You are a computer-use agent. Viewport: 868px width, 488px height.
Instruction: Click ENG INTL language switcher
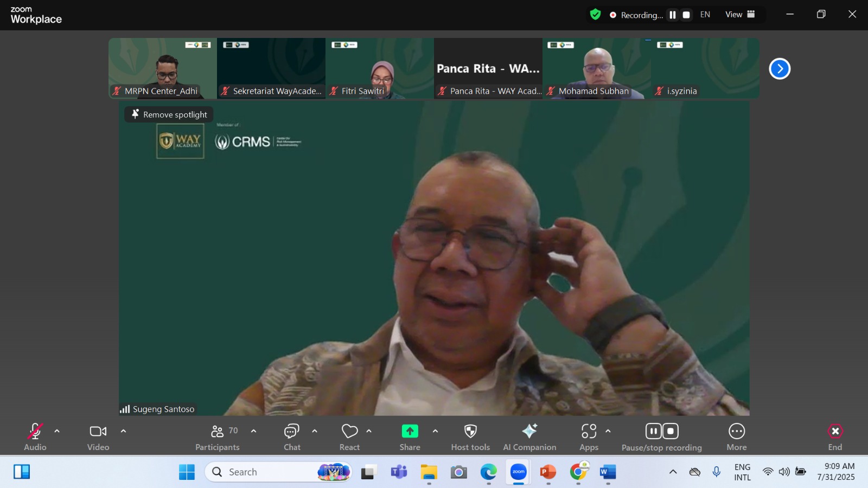pos(743,472)
